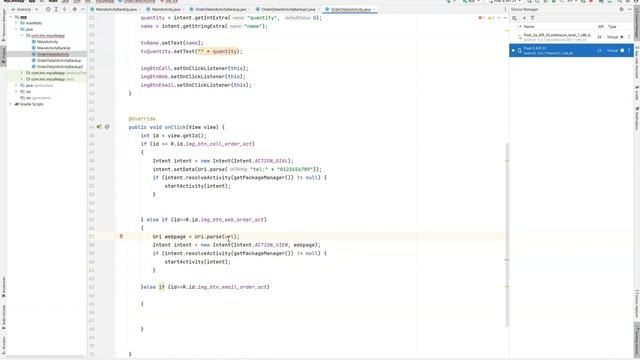
Task: Switch to the MainActivity.java tab
Action: pyautogui.click(x=165, y=9)
